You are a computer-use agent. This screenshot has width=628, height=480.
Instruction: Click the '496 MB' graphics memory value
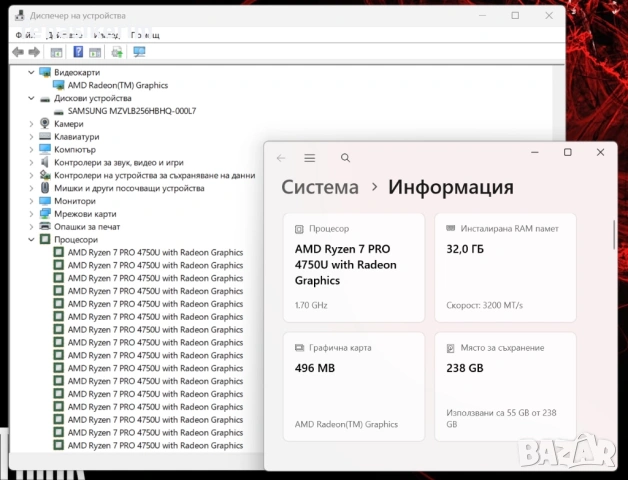click(x=314, y=368)
